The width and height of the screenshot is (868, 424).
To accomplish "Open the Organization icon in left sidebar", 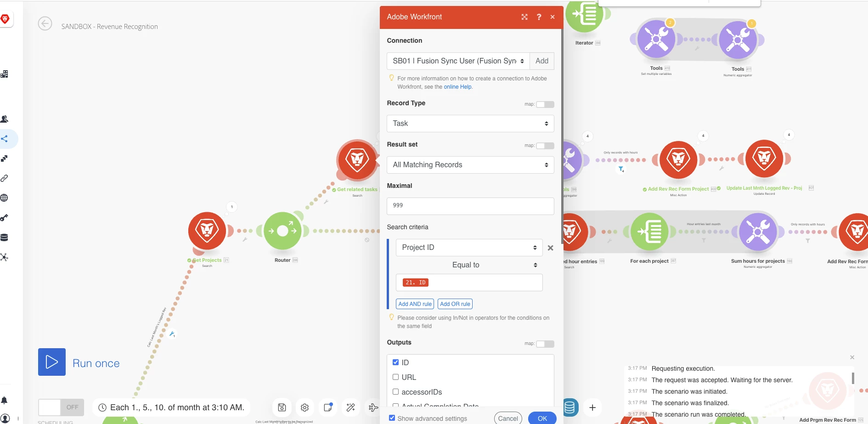I will 4,74.
